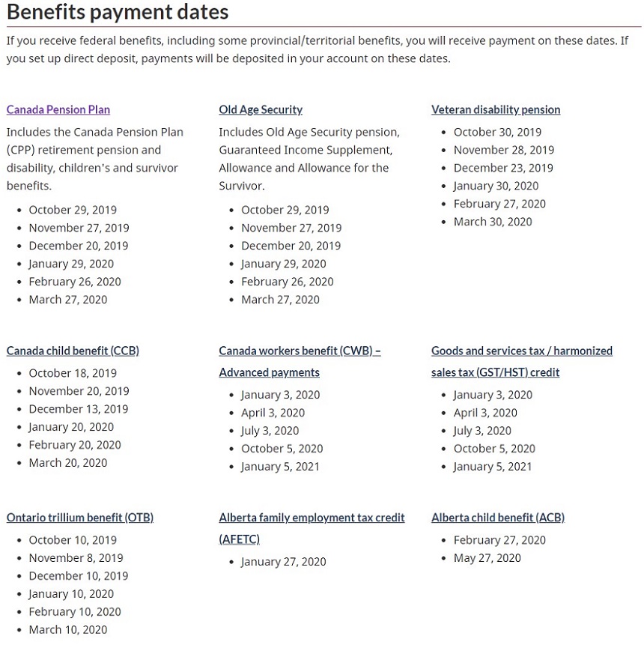
Task: Click May 27, 2020 under Alberta child benefit
Action: coord(487,558)
